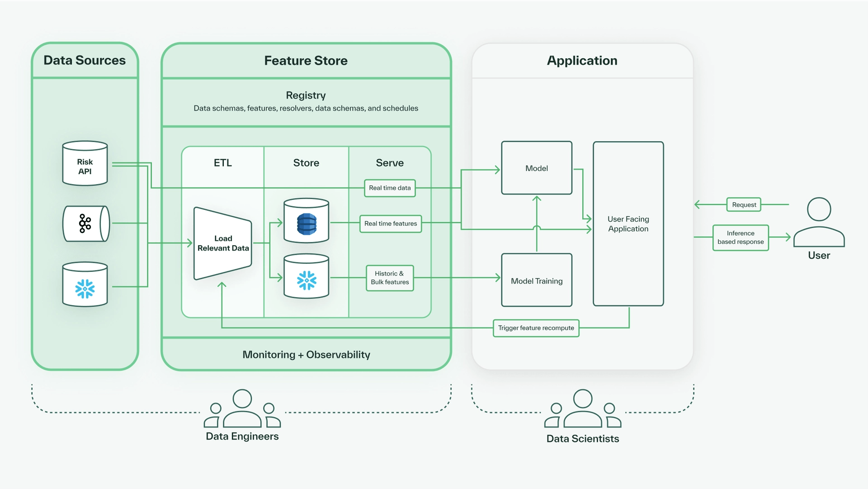Viewport: 868px width, 489px height.
Task: Click the Trigger feature recompute label
Action: coord(536,328)
